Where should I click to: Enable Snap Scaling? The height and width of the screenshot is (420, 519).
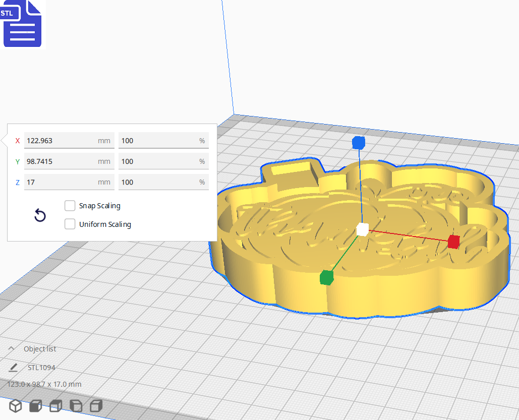tap(70, 206)
